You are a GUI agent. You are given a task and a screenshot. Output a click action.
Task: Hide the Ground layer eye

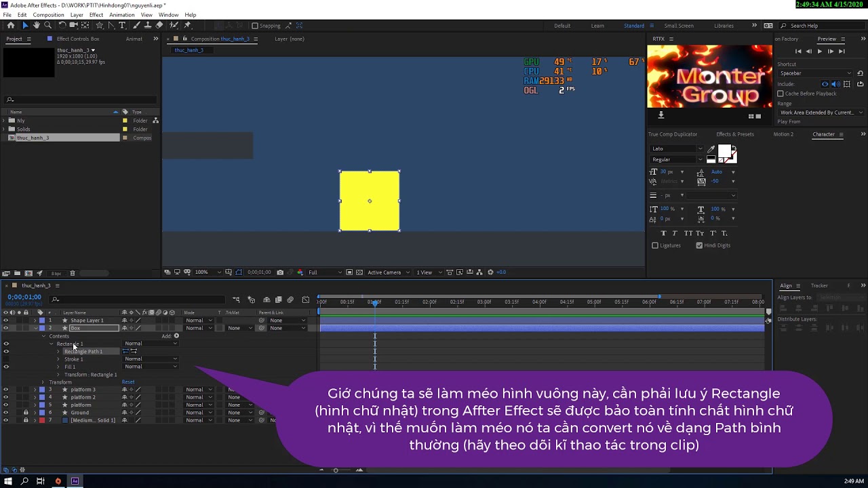point(6,413)
